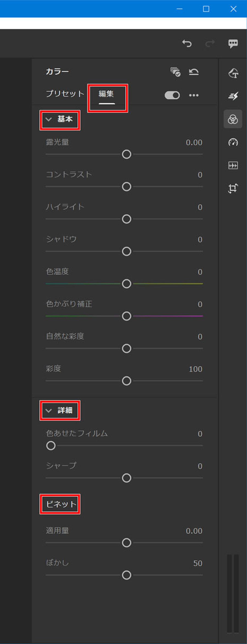The width and height of the screenshot is (247, 644).
Task: Maximize the application window
Action: (206, 9)
